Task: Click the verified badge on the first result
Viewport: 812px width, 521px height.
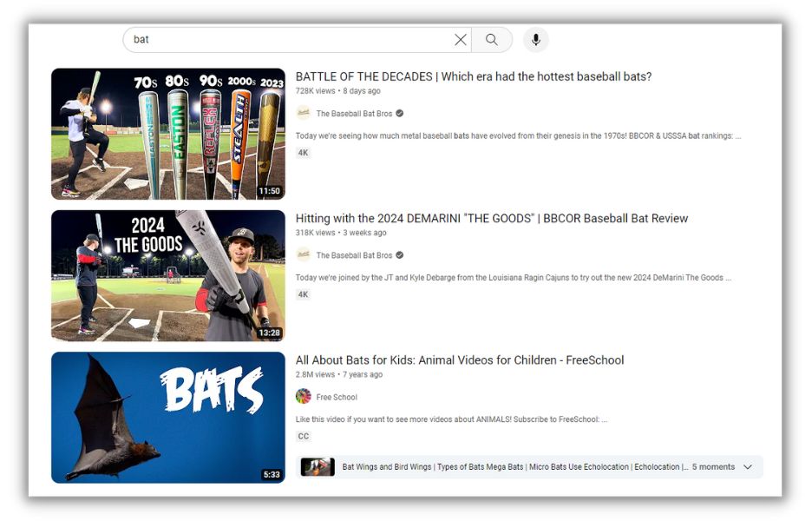Action: 400,113
